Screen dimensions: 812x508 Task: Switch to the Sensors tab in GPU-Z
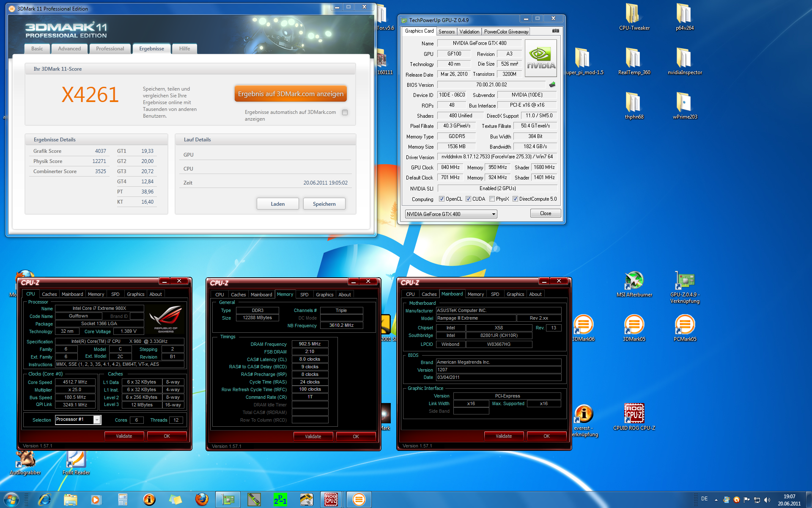[x=447, y=32]
